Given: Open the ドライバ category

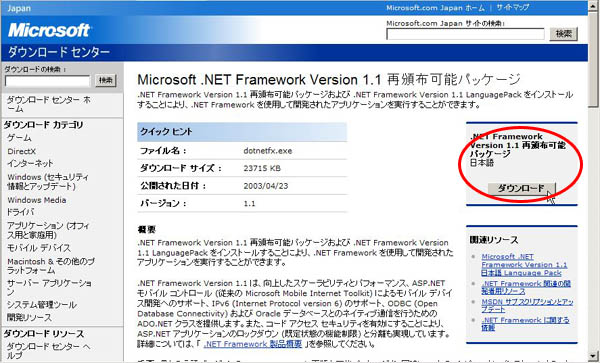Looking at the screenshot, I should (20, 212).
